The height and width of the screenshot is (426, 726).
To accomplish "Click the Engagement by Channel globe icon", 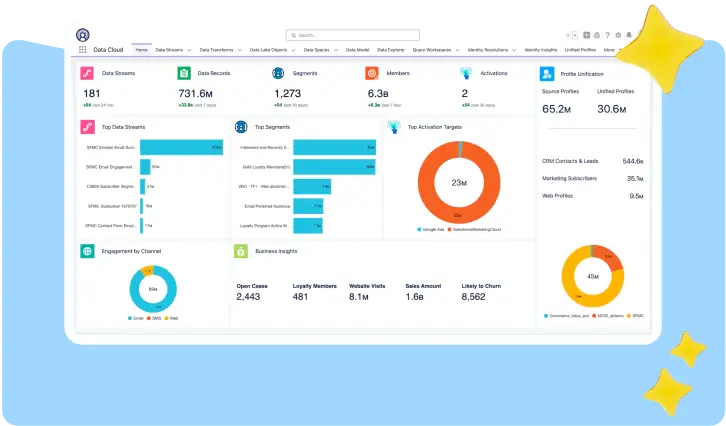I will [x=87, y=251].
